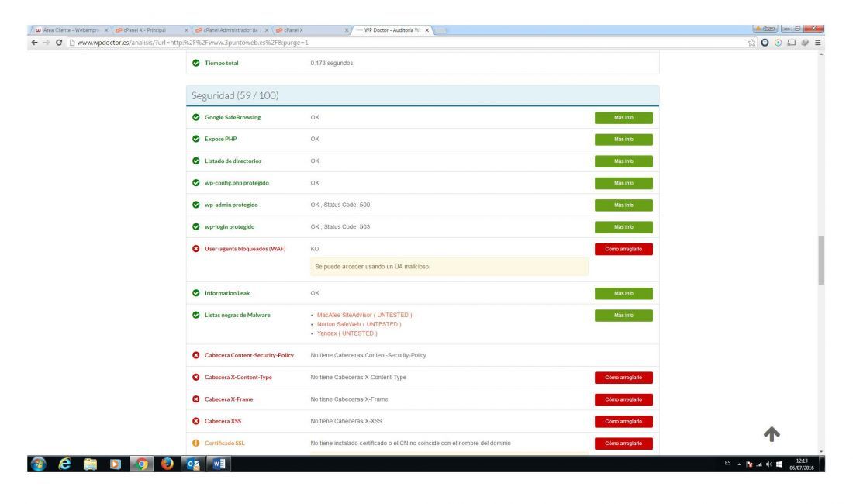Click the cast screen extension icon
Image resolution: width=853 pixels, height=504 pixels.
(792, 43)
